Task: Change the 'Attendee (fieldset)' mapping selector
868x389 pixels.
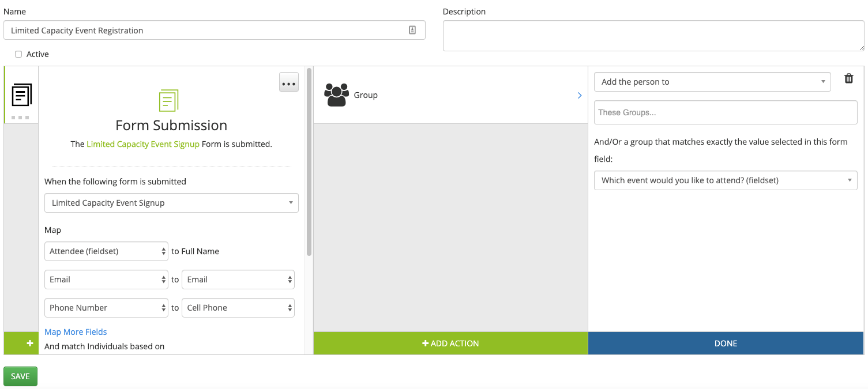Action: pos(106,251)
